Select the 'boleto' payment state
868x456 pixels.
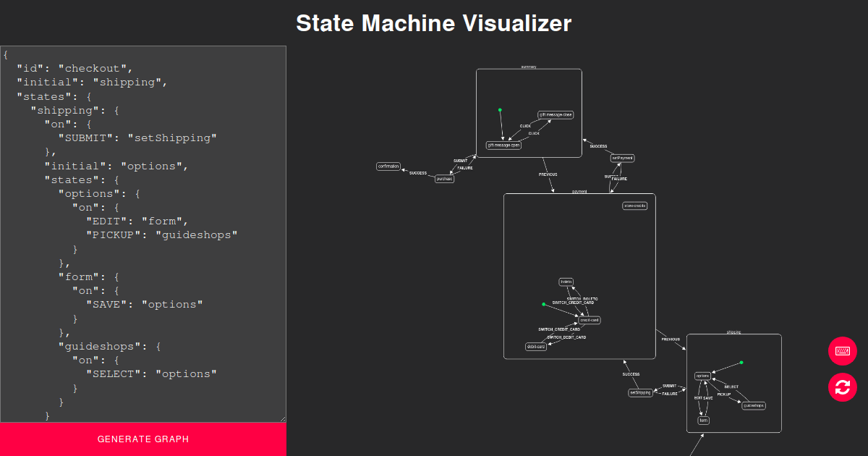(566, 282)
